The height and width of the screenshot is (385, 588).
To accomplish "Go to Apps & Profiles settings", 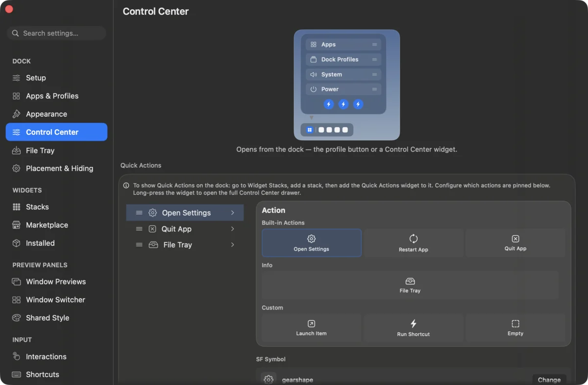I will 56,96.
